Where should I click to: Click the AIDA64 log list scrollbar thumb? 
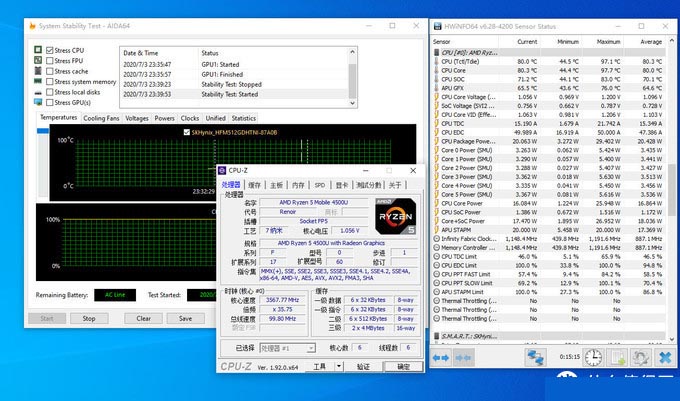(352, 81)
